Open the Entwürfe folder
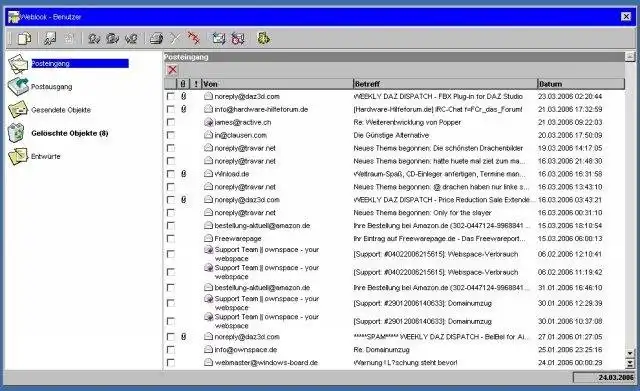The width and height of the screenshot is (640, 391). [46, 156]
